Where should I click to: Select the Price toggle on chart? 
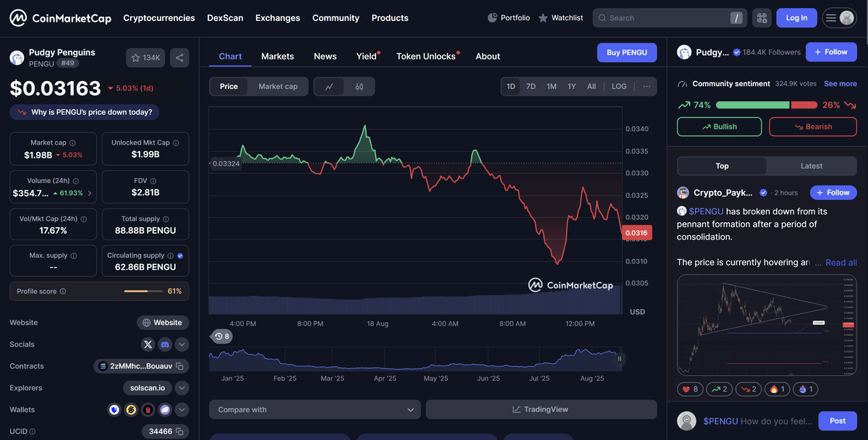pos(229,86)
